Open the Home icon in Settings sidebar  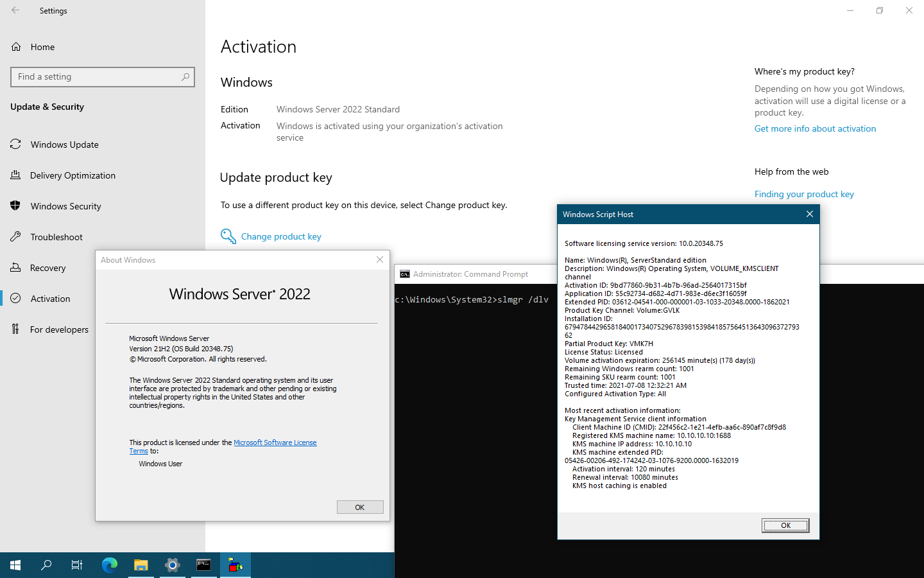[x=16, y=47]
